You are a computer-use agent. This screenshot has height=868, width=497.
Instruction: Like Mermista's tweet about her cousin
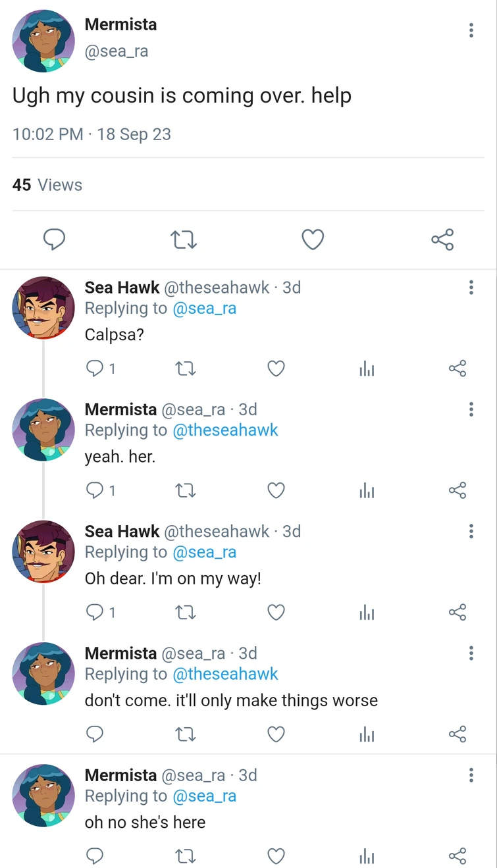click(x=313, y=240)
